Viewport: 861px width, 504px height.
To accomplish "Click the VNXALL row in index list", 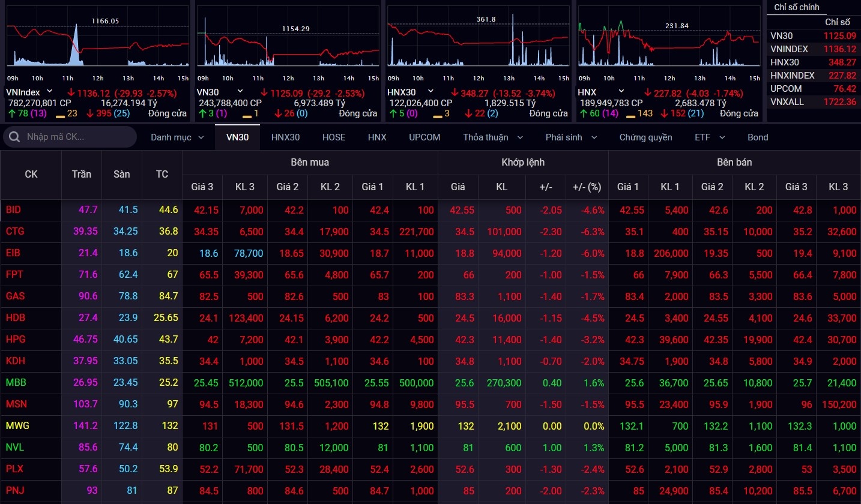I will tap(813, 102).
